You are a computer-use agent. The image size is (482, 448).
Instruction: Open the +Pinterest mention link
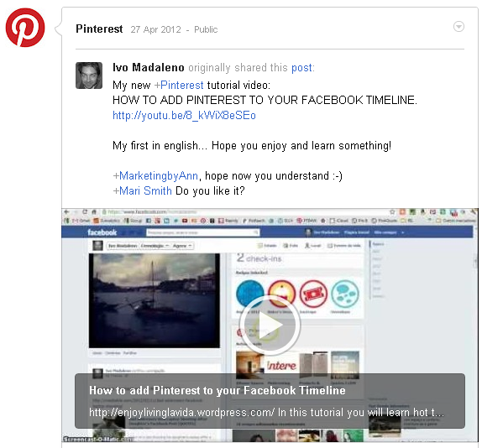coord(179,85)
